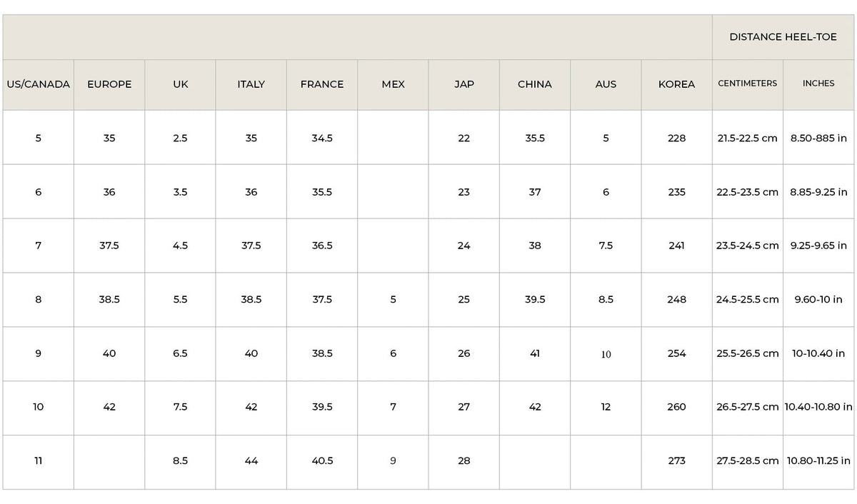Select the MEX column header
The height and width of the screenshot is (504, 857).
coord(393,84)
